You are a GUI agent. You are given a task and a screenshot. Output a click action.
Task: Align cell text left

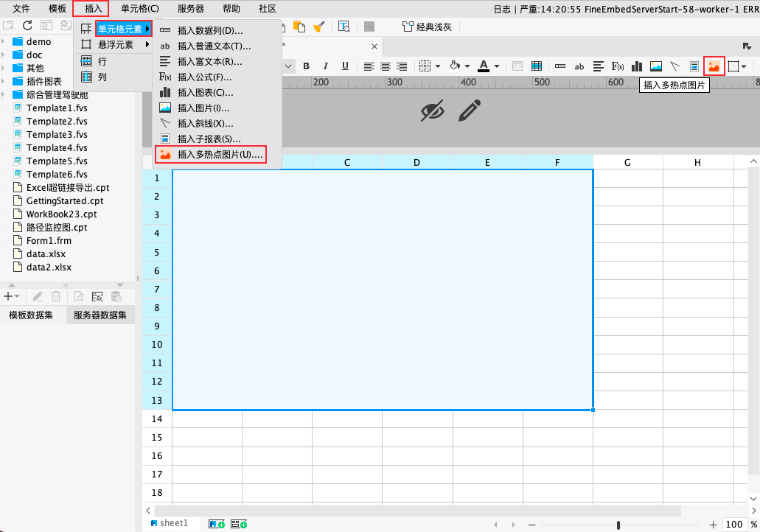369,66
